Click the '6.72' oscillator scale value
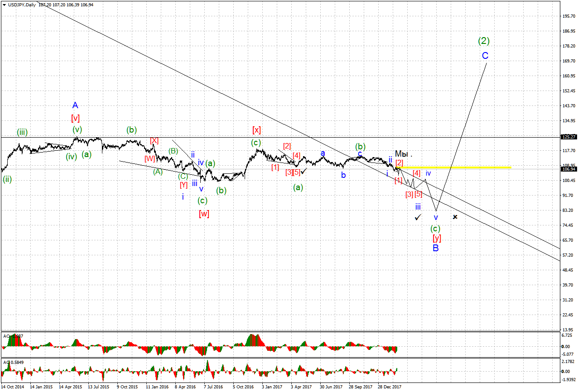The width and height of the screenshot is (578, 392). (x=566, y=335)
